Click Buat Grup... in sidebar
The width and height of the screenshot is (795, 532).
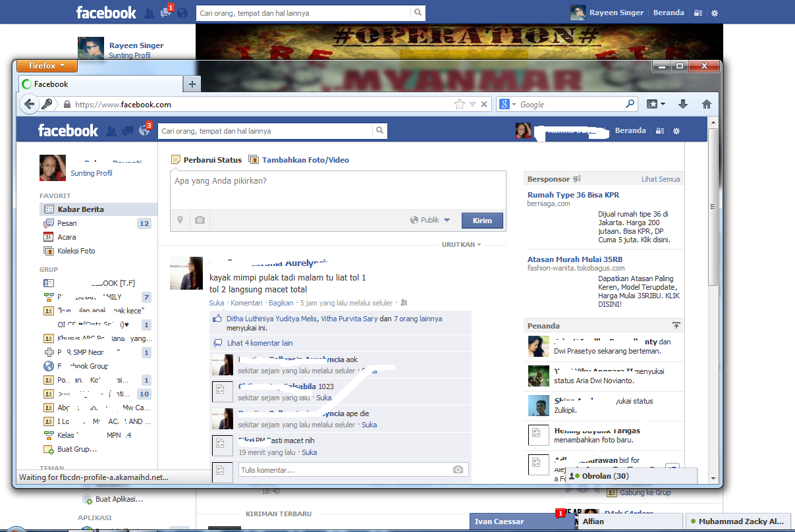click(77, 449)
